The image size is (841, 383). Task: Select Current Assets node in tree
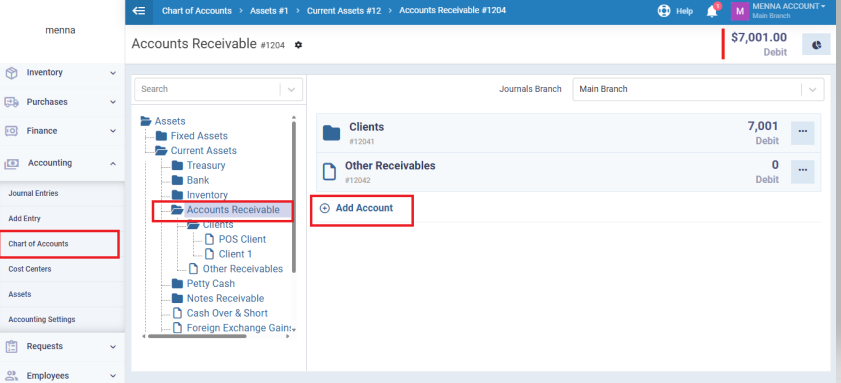coord(204,151)
